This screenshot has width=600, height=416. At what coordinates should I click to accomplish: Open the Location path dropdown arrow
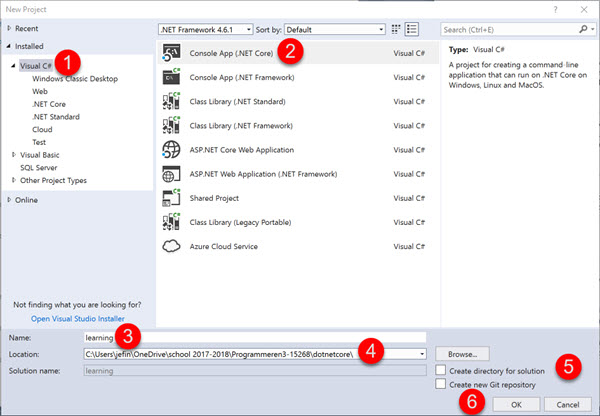422,354
